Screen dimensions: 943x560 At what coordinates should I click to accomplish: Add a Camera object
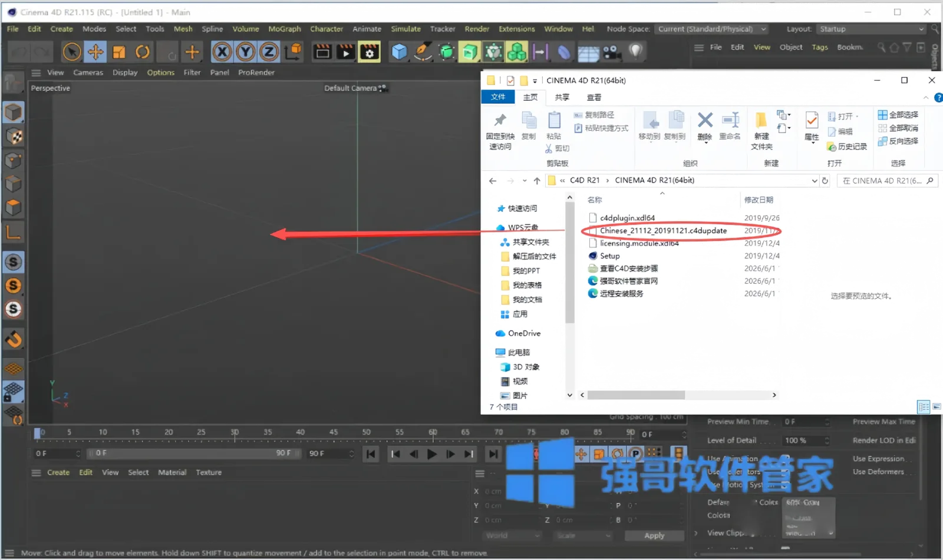(x=611, y=52)
